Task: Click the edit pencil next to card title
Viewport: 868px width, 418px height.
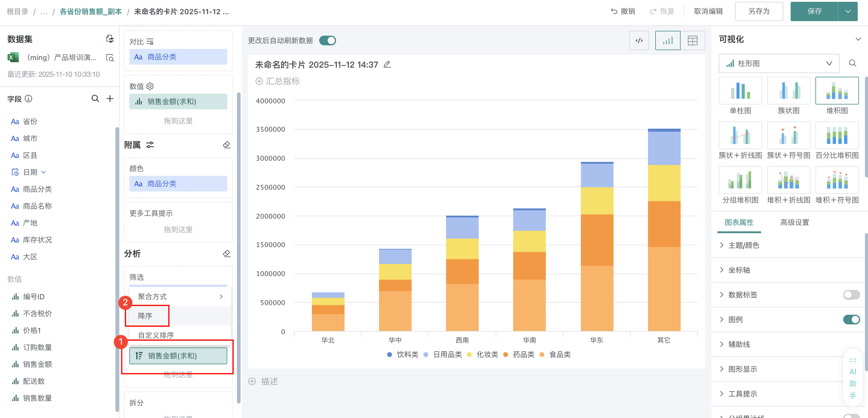Action: pos(387,64)
